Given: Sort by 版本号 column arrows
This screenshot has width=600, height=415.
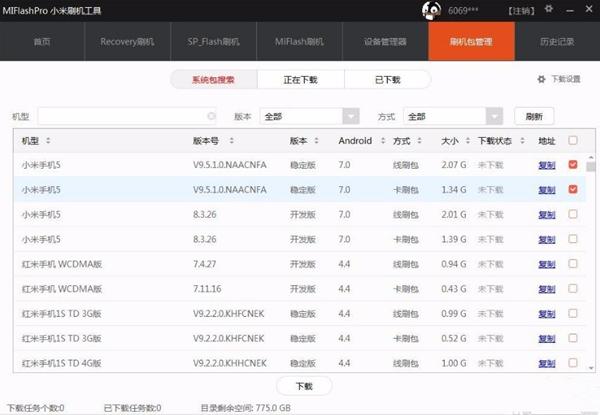Looking at the screenshot, I should [x=232, y=140].
